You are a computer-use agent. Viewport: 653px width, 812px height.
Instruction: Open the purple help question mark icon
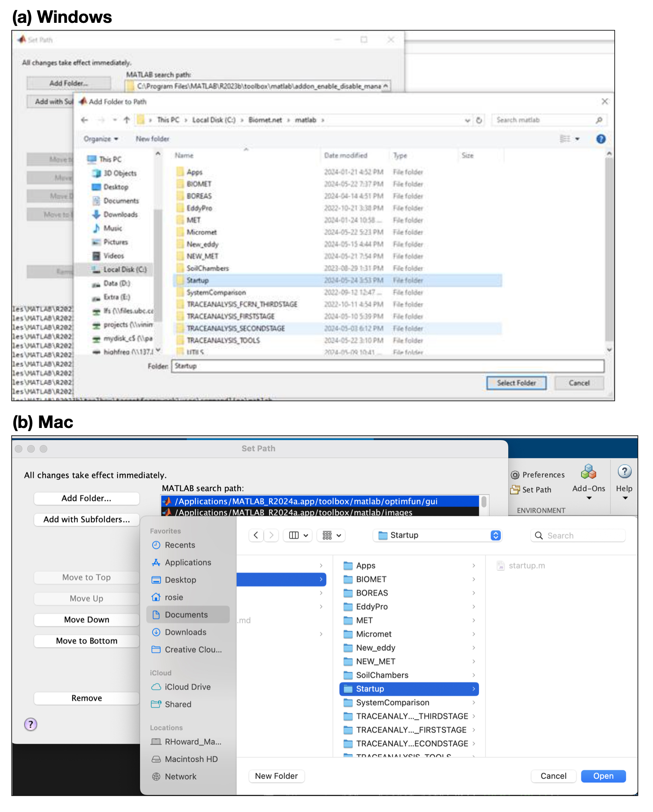[31, 724]
